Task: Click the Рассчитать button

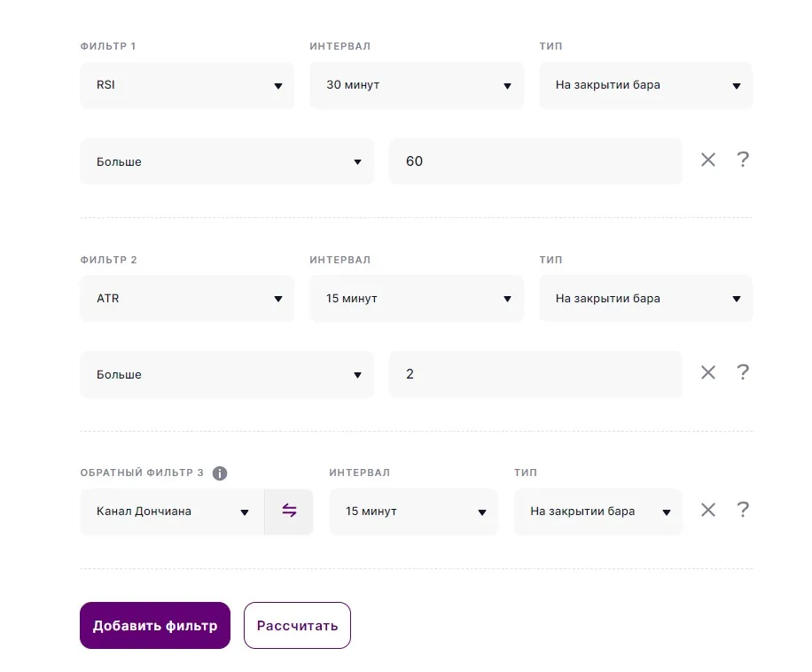Action: (x=297, y=626)
